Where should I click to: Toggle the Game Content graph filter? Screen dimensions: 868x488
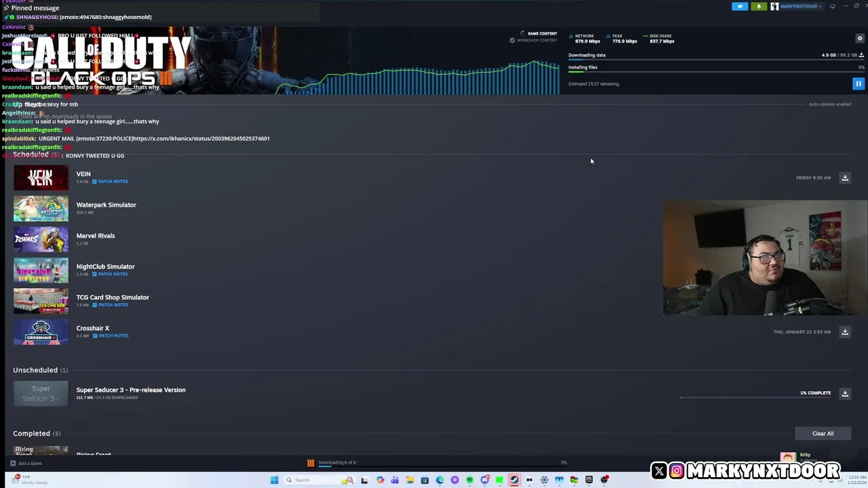(538, 33)
